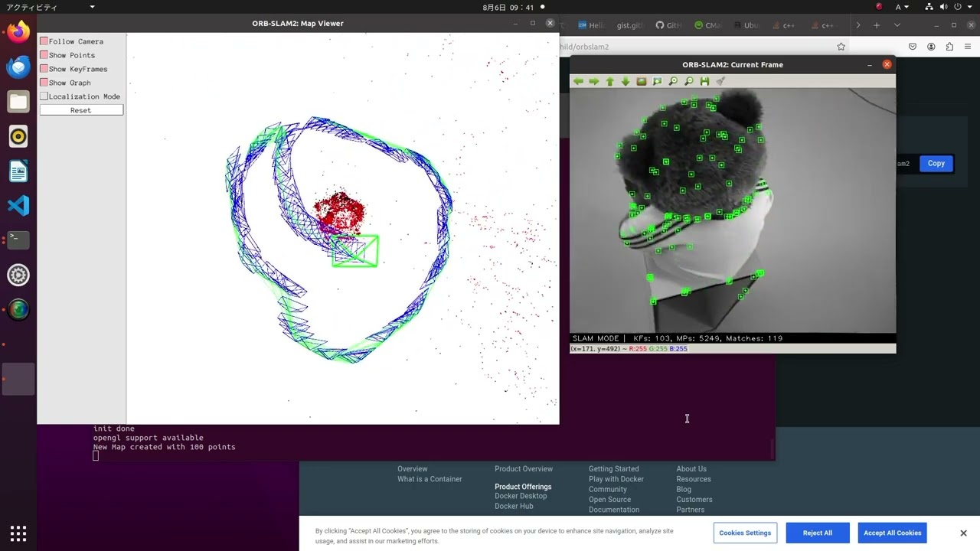Open the Firefox account icon
Screen dimensions: 980x551
click(x=931, y=47)
